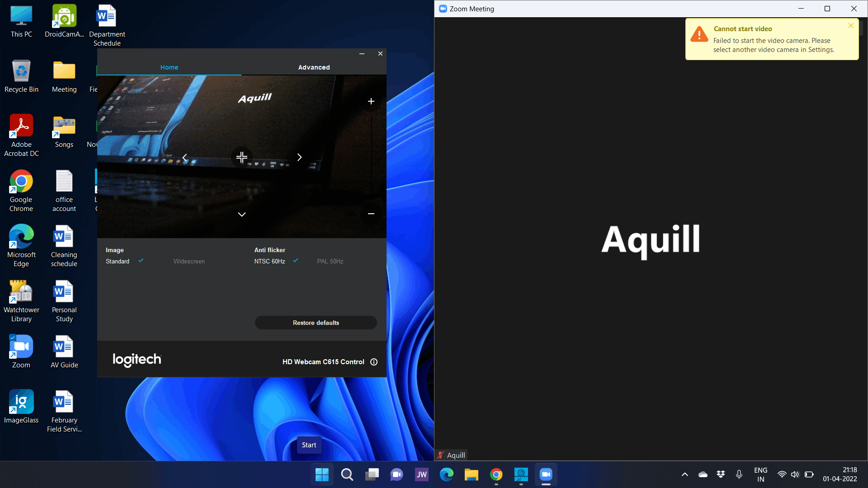This screenshot has width=868, height=488.
Task: Click the center pan crosshair icon
Action: [x=242, y=157]
